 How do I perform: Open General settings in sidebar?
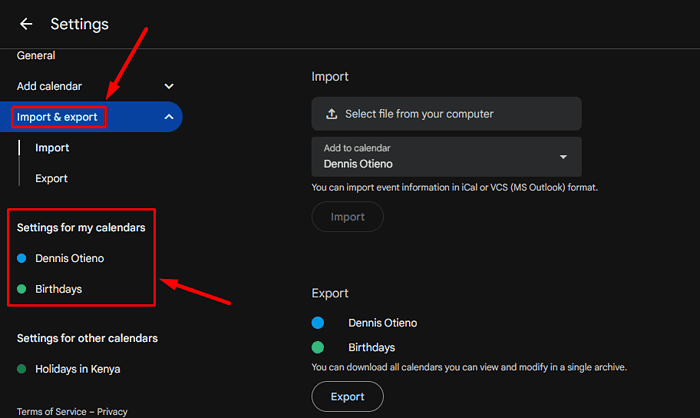point(36,56)
